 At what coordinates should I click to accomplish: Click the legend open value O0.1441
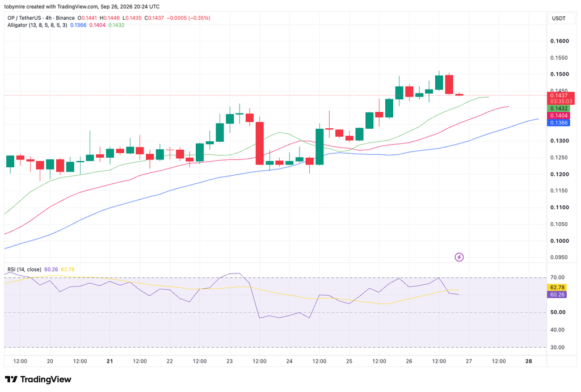click(87, 18)
